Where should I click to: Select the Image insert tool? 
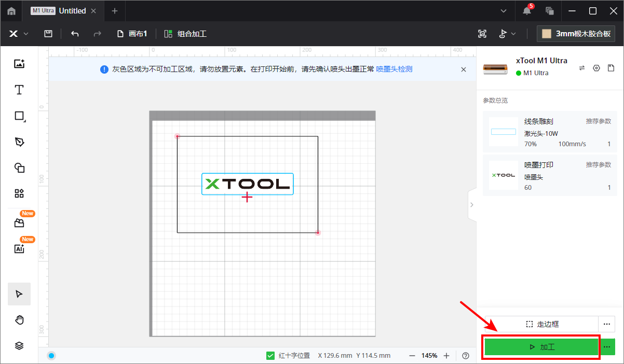19,64
